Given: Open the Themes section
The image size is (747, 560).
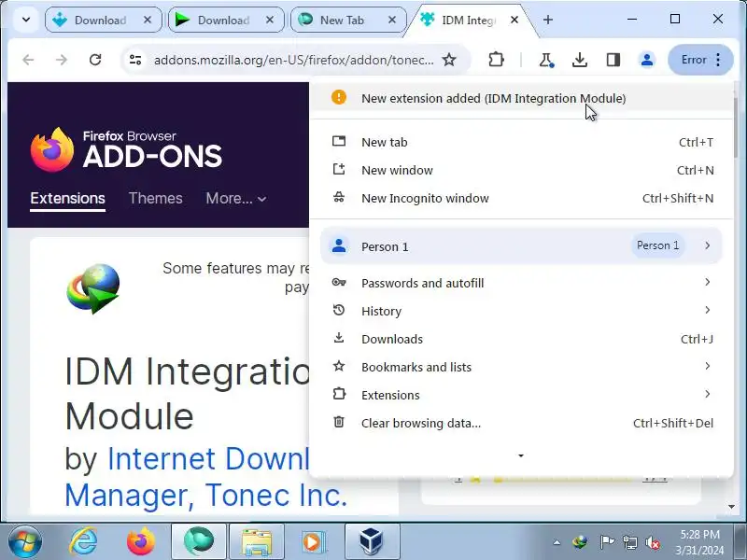Looking at the screenshot, I should coord(155,198).
